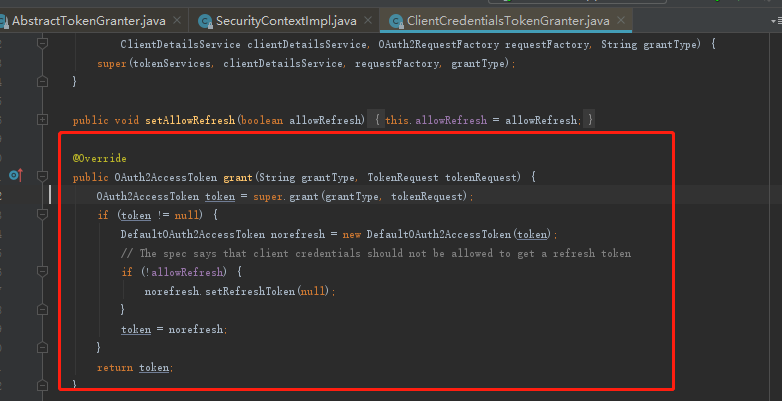The image size is (782, 401).
Task: Click the comment about client credentials spec
Action: (x=376, y=253)
